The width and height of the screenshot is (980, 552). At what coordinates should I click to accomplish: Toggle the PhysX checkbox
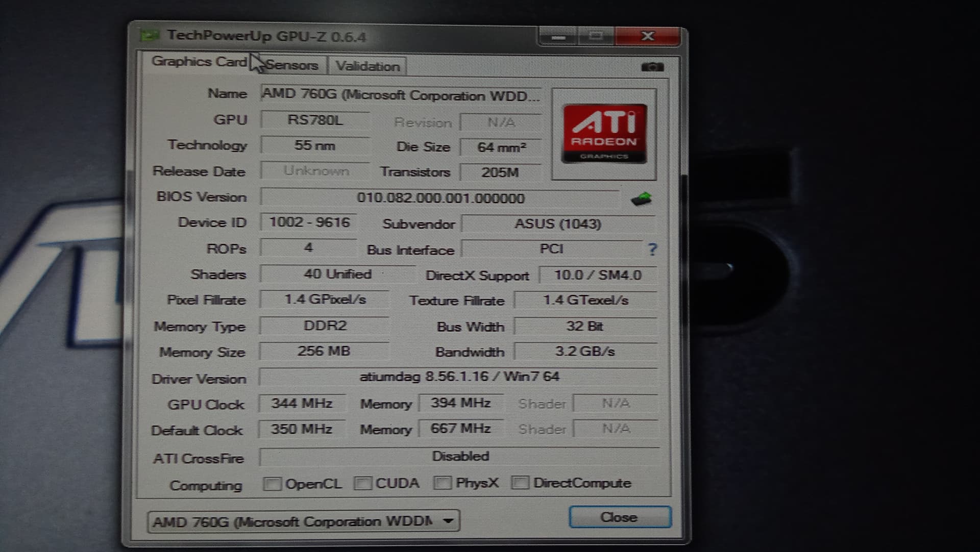coord(443,483)
